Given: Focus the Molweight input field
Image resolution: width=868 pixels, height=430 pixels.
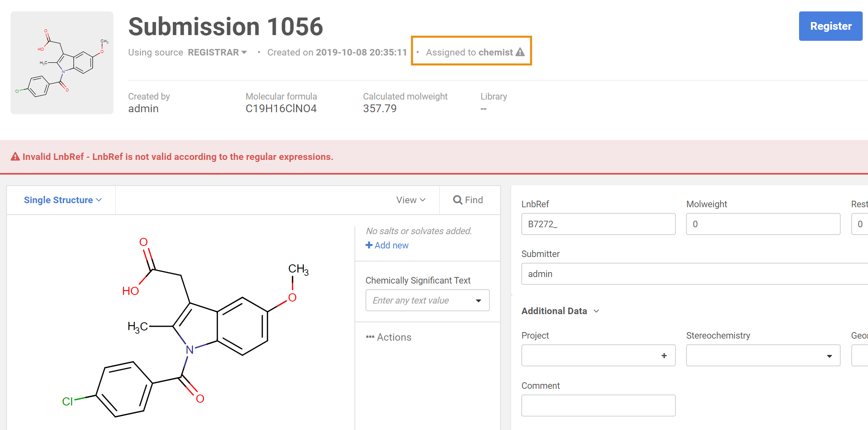Looking at the screenshot, I should 763,224.
